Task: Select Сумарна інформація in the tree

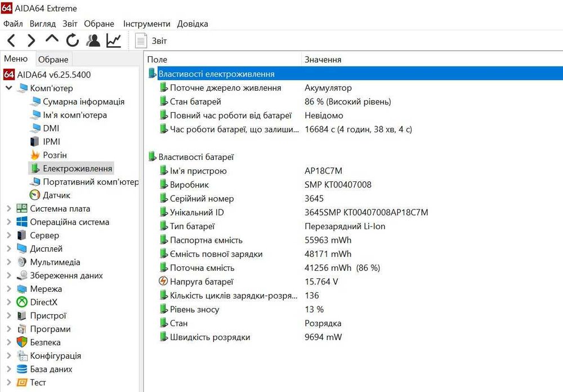Action: 84,102
